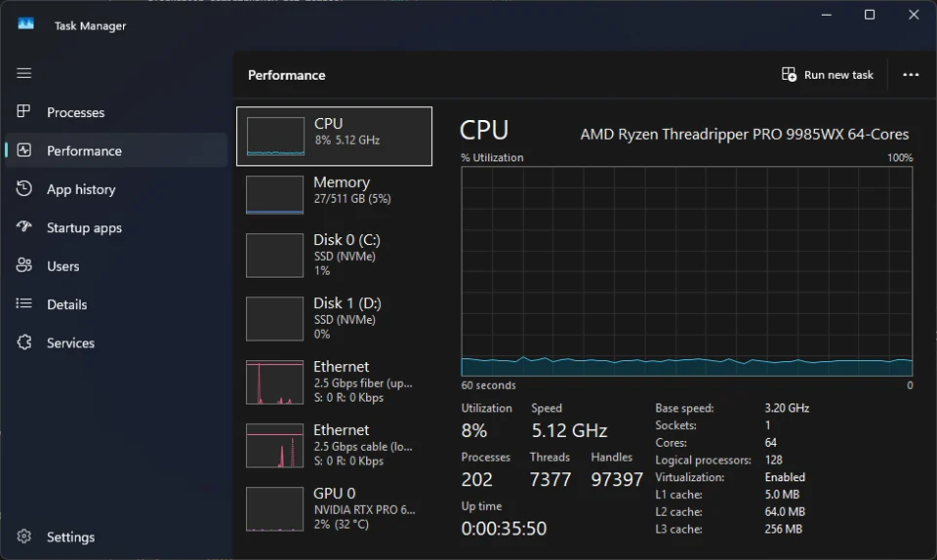Click the Details list icon
This screenshot has height=560, width=937.
click(x=23, y=303)
